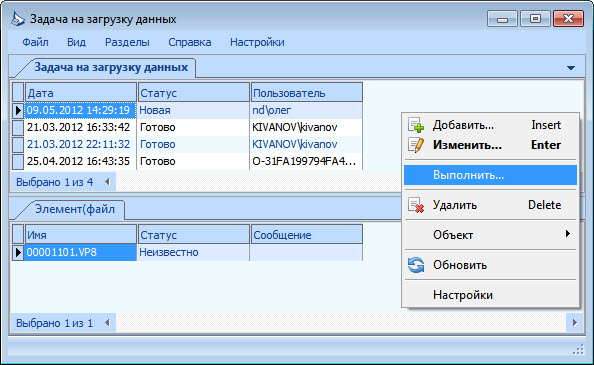
Task: Open the Объект submenu arrow
Action: 567,234
